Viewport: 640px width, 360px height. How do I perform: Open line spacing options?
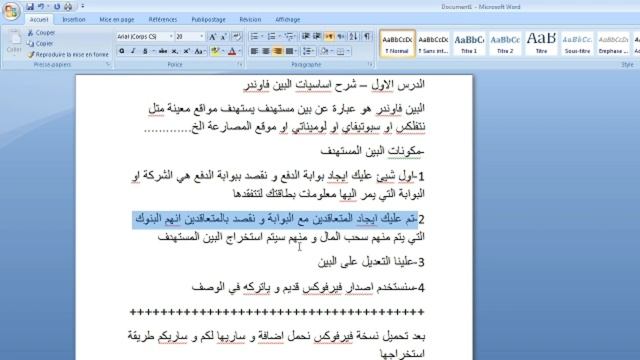(309, 51)
